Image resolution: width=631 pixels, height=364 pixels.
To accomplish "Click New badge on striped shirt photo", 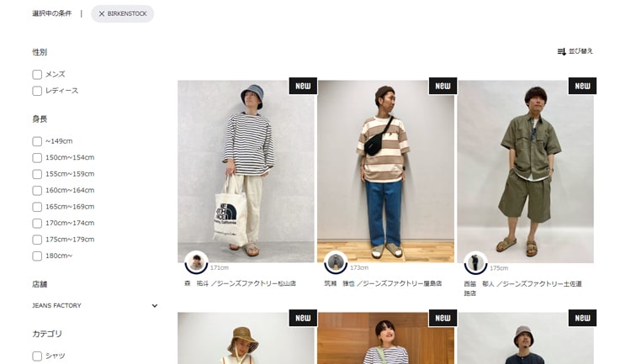I will tap(303, 86).
